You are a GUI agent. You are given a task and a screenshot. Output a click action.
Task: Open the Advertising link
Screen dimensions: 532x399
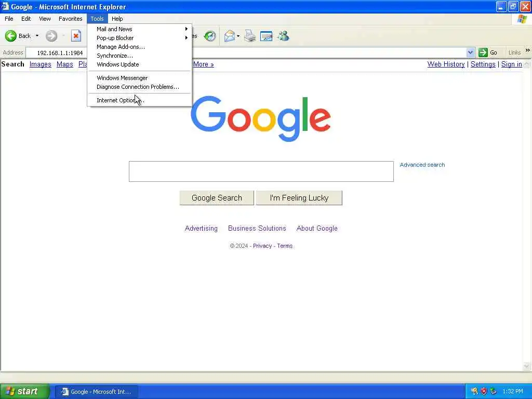pos(201,229)
